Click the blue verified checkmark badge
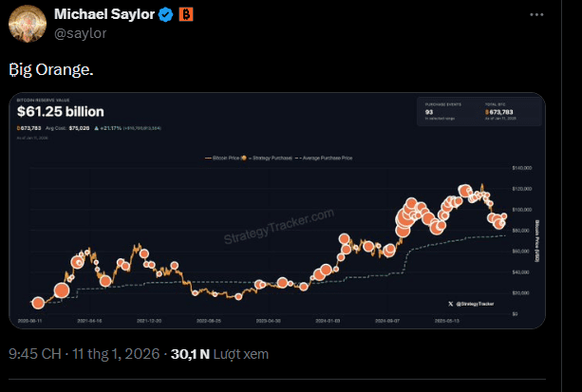Viewport: 582px width, 392px height. (x=165, y=14)
